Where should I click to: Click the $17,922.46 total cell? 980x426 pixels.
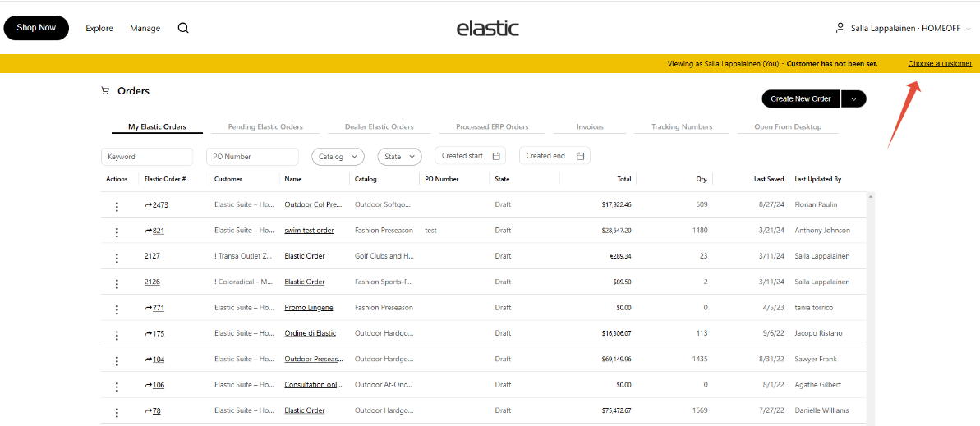pos(615,205)
